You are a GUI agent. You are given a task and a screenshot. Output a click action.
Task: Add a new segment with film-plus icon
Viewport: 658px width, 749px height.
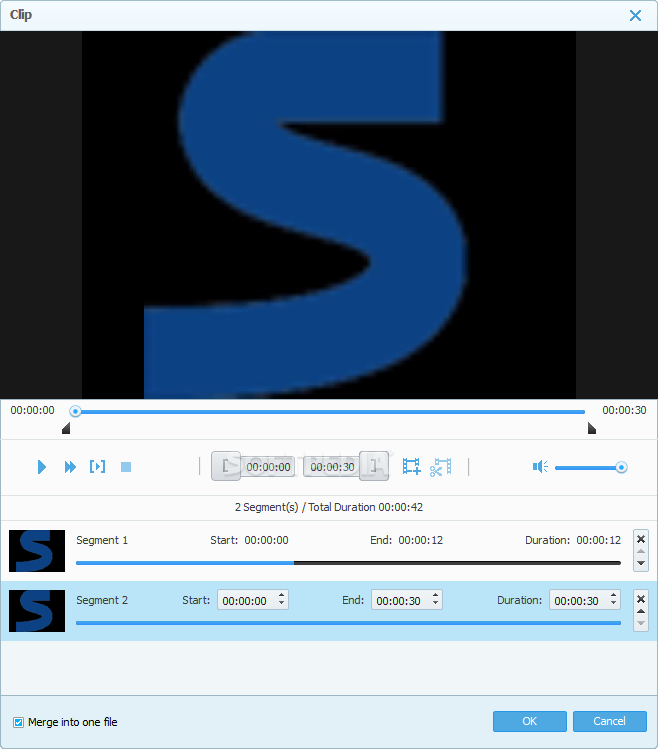(x=411, y=466)
